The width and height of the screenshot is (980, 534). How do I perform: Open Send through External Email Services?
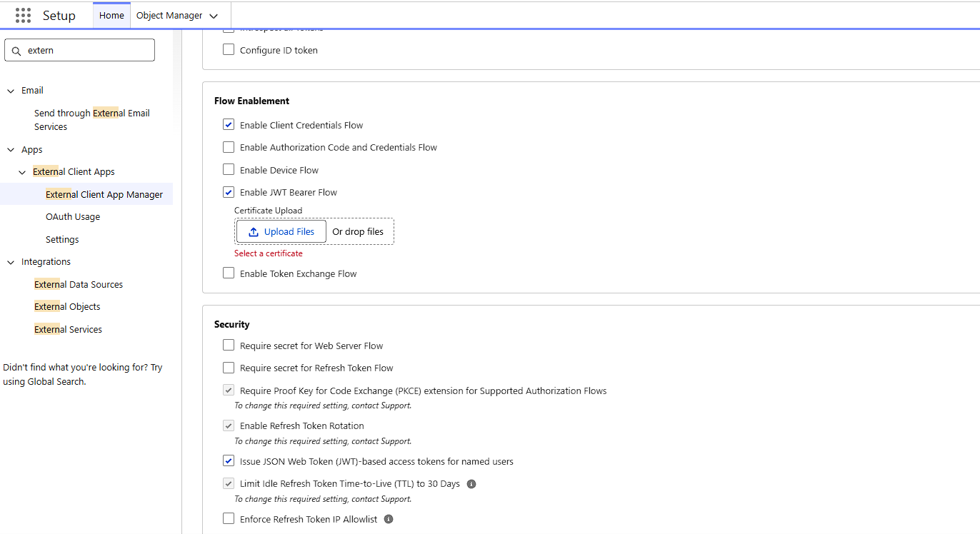[92, 120]
